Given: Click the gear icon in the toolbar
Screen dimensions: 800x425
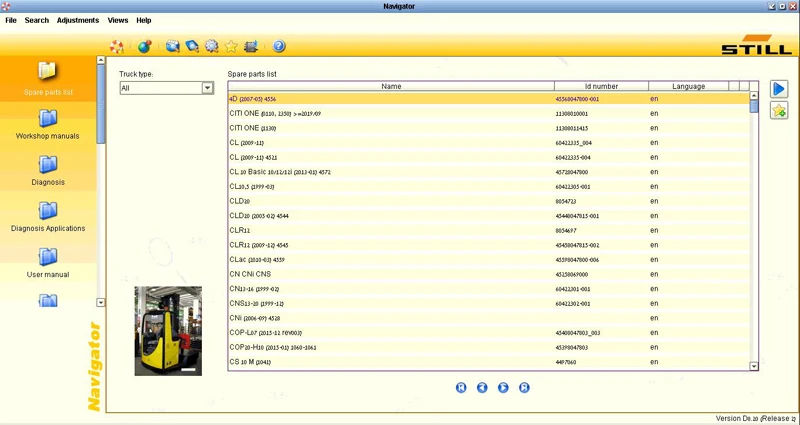Looking at the screenshot, I should 212,46.
